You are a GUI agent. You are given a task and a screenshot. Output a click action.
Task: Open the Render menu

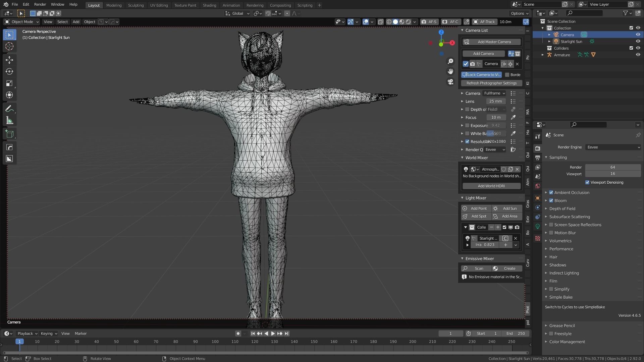(x=40, y=4)
